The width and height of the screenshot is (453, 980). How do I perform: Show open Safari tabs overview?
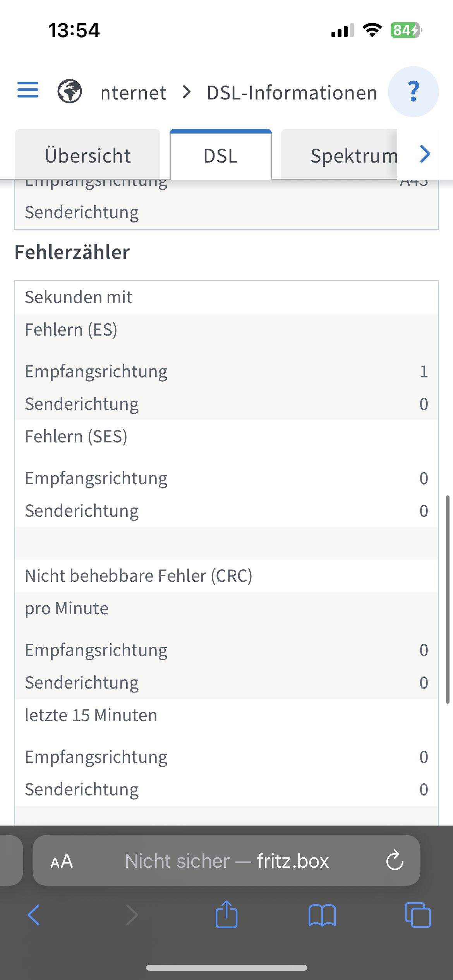click(417, 915)
